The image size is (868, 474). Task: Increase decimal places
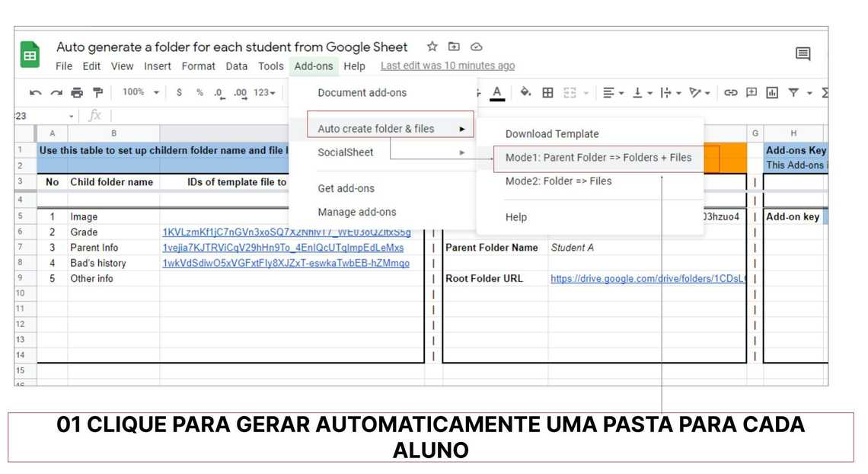[241, 93]
